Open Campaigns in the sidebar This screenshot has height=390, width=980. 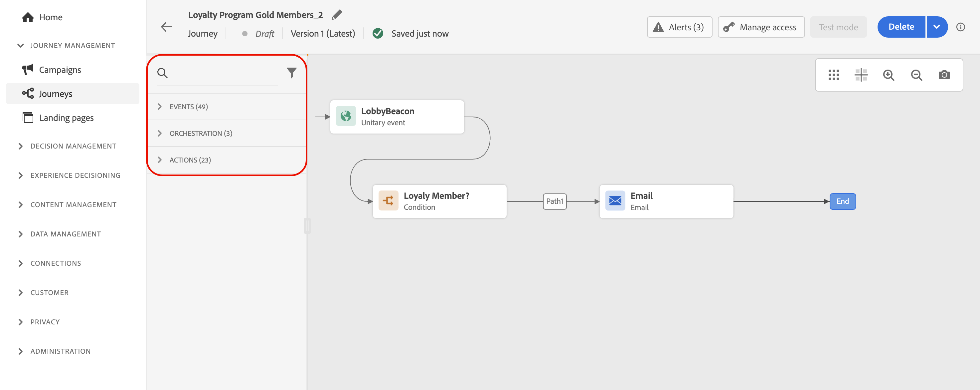click(x=60, y=70)
